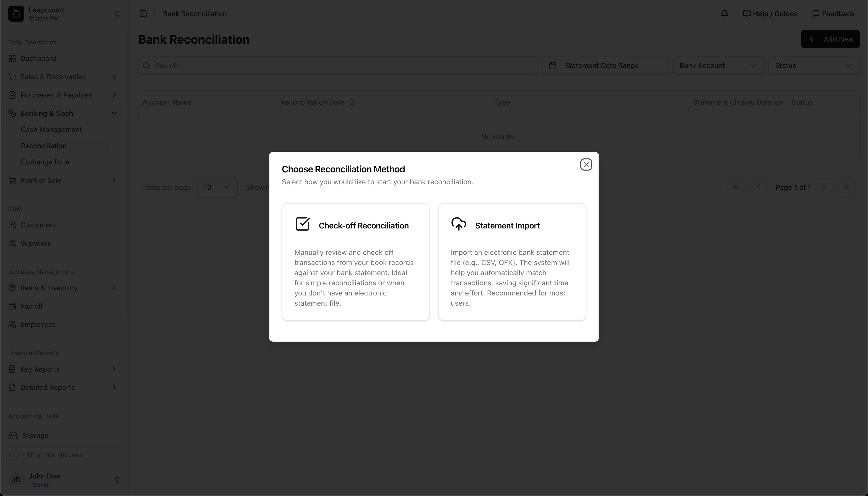The width and height of the screenshot is (868, 496).
Task: Open the Bank Account filter dropdown
Action: (x=719, y=66)
